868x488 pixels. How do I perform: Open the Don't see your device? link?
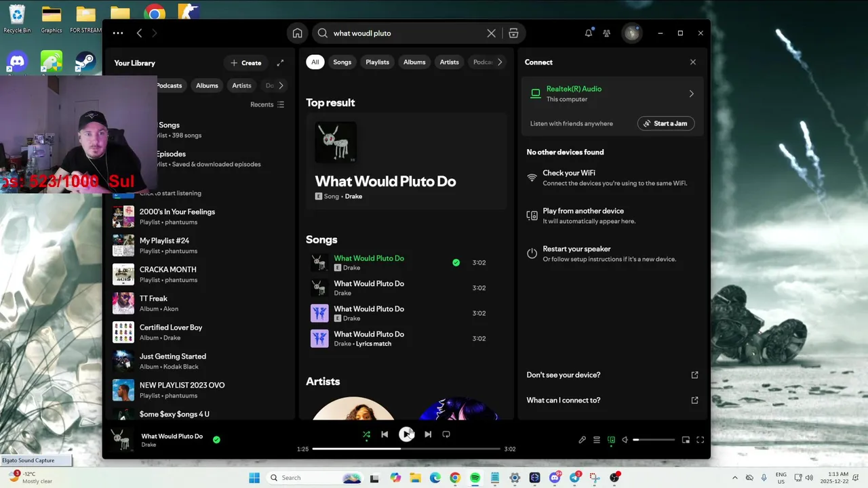coord(612,375)
